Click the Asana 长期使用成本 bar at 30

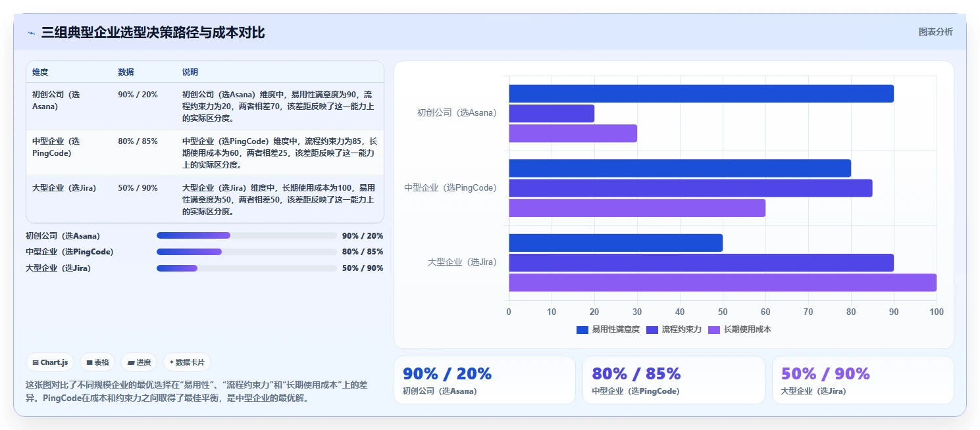[573, 133]
